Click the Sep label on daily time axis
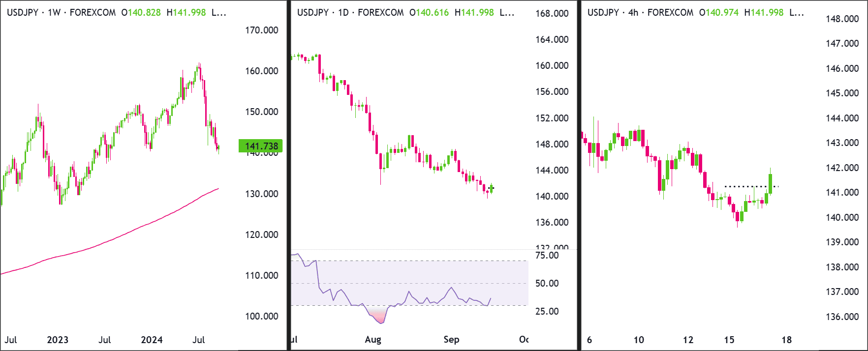The image size is (868, 351). click(451, 340)
